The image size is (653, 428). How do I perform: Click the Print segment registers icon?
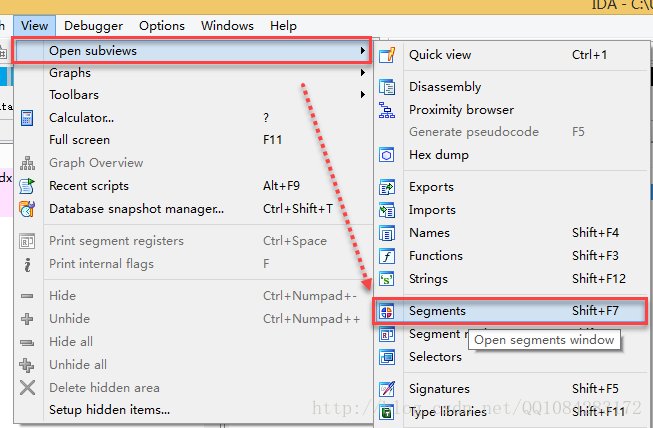[x=27, y=241]
